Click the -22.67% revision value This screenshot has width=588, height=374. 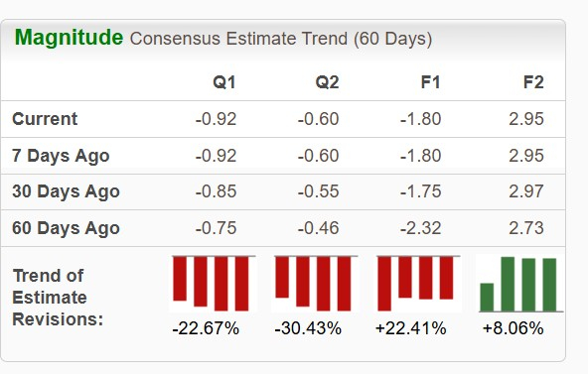point(206,328)
